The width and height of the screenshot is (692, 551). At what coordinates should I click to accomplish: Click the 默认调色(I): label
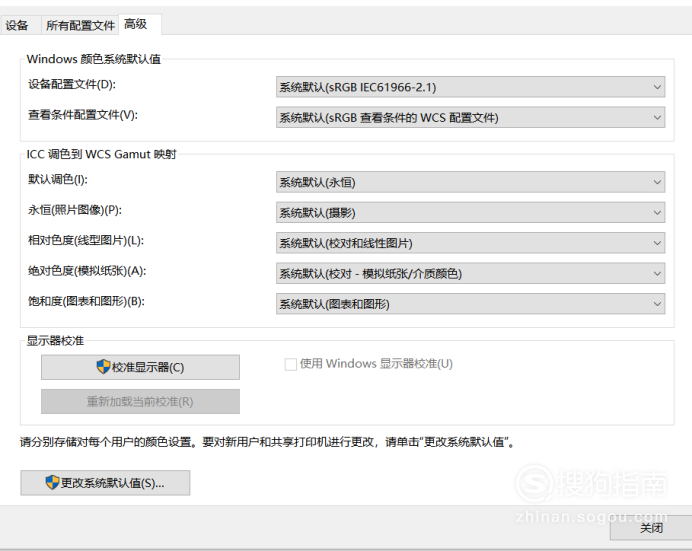(x=58, y=179)
